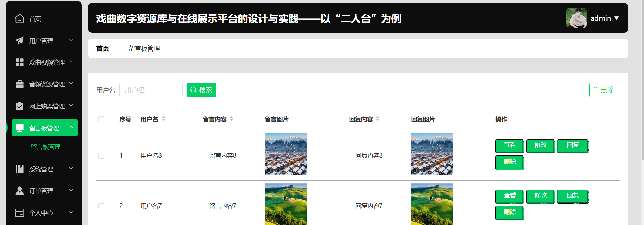Select the 留言板管理 submenu item

pyautogui.click(x=46, y=147)
